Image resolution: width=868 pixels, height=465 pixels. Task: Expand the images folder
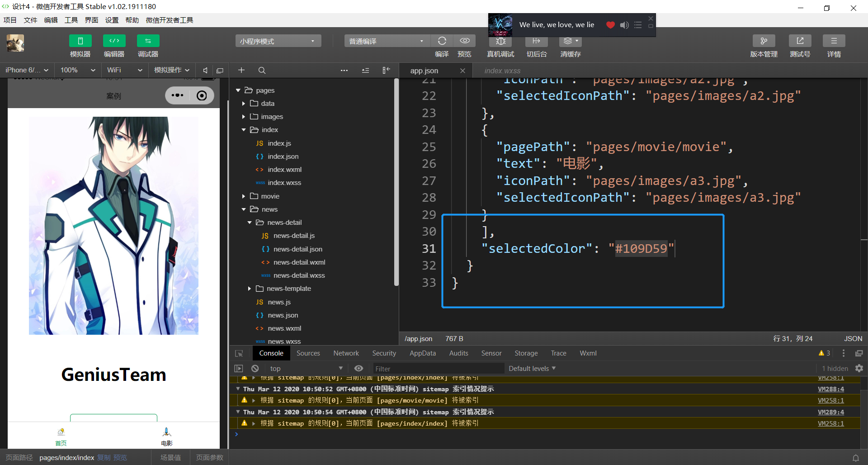244,117
